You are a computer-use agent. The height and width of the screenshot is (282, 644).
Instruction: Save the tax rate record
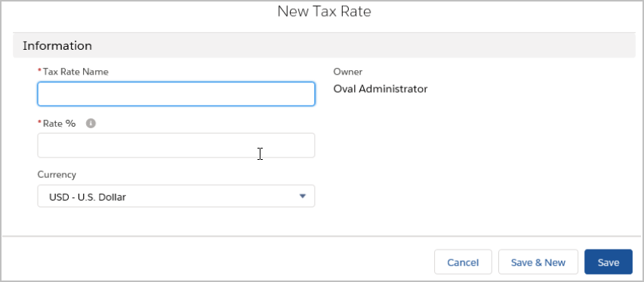[609, 262]
